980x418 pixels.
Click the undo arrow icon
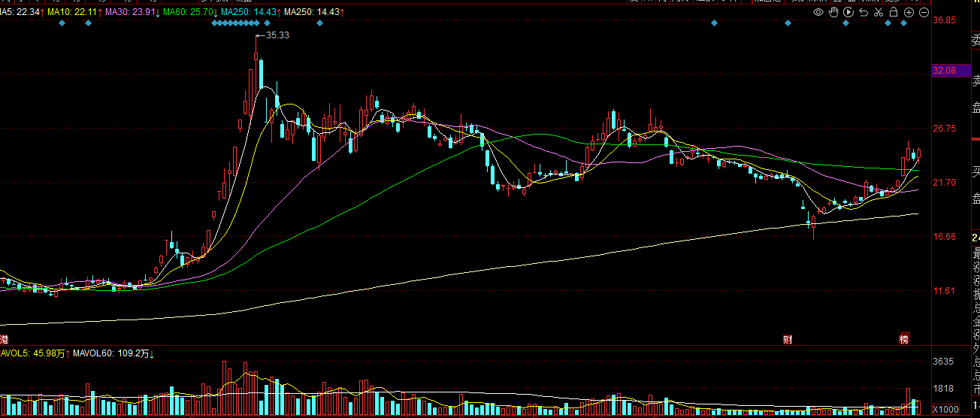864,12
